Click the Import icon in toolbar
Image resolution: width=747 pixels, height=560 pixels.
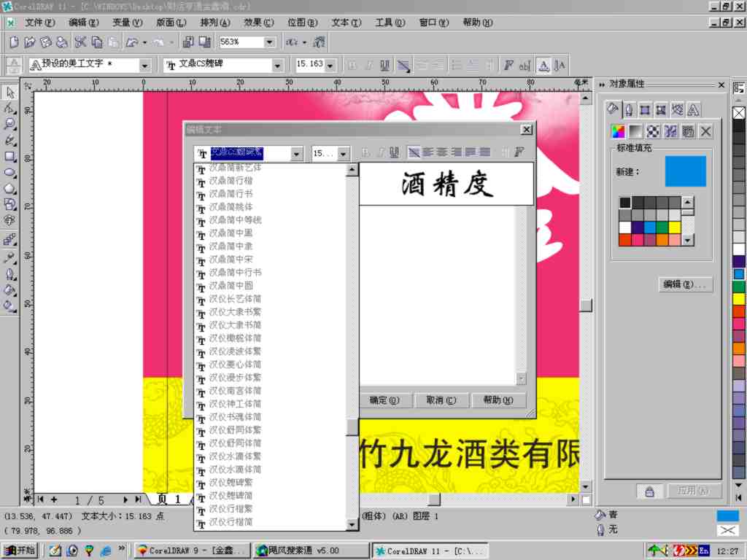click(x=188, y=42)
